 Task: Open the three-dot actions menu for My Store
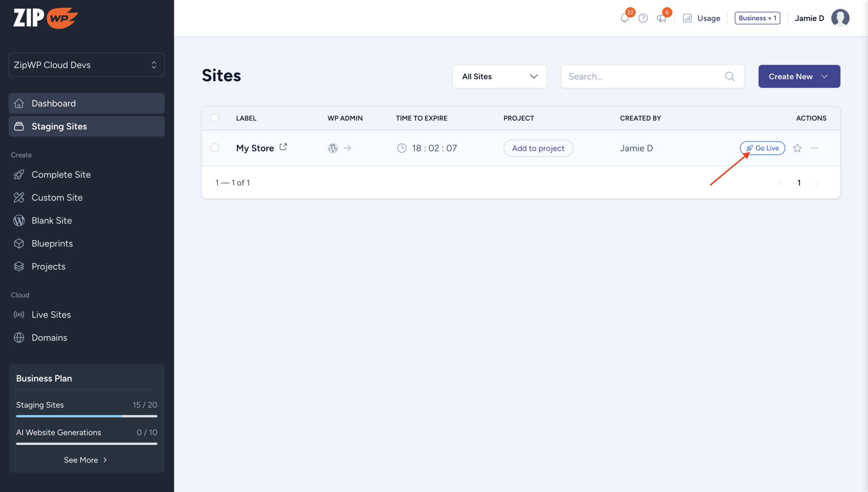pyautogui.click(x=814, y=148)
